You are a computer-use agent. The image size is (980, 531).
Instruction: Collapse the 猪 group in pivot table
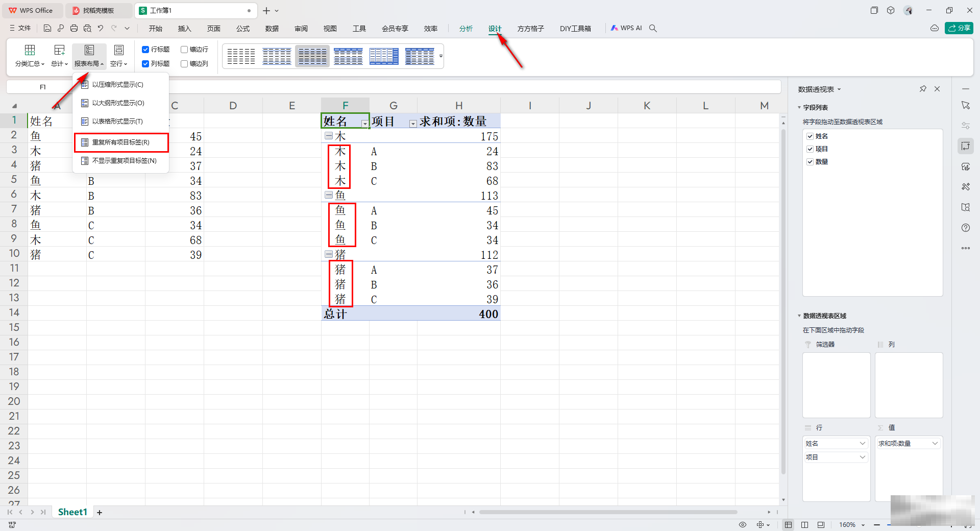[x=329, y=254]
